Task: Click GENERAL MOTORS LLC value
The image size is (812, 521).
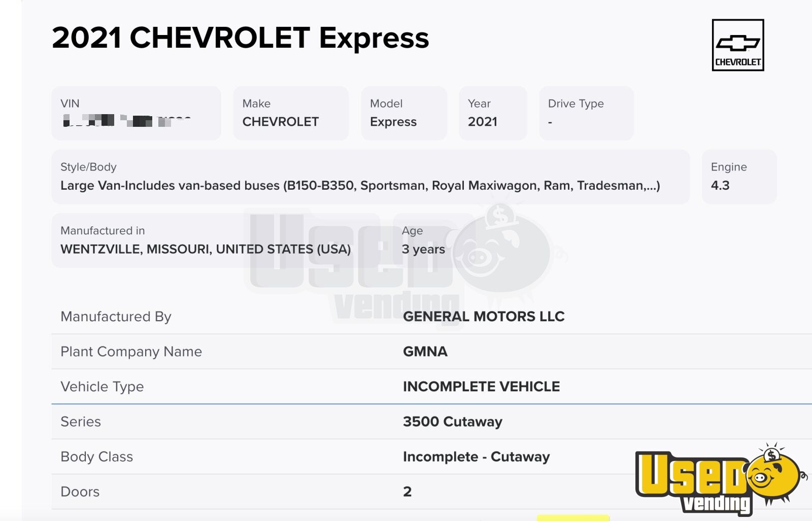Action: pos(484,317)
